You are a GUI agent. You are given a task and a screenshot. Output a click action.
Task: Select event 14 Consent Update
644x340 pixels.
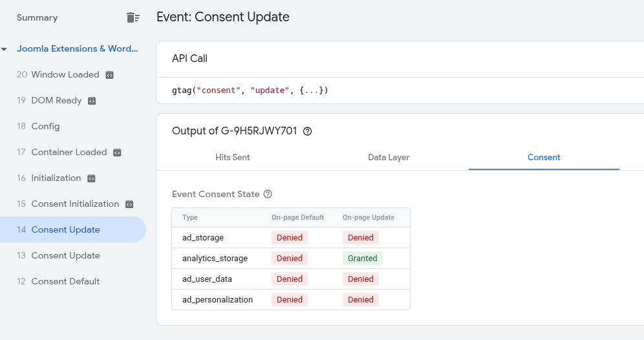pyautogui.click(x=73, y=229)
